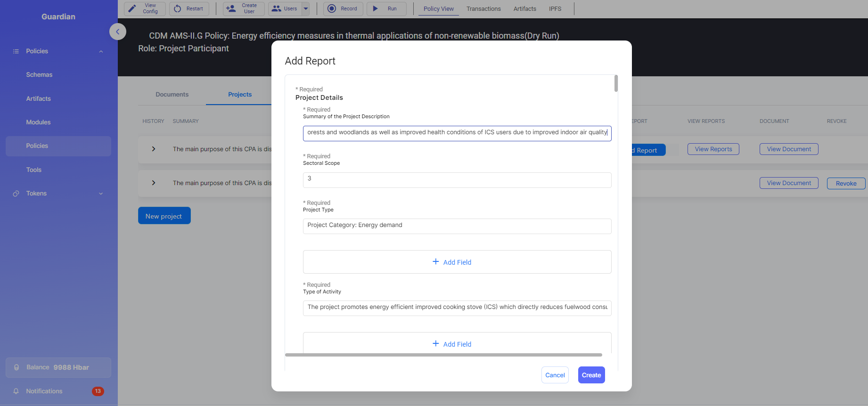Image resolution: width=868 pixels, height=406 pixels.
Task: Click the Sectoral Scope input field
Action: click(x=457, y=180)
